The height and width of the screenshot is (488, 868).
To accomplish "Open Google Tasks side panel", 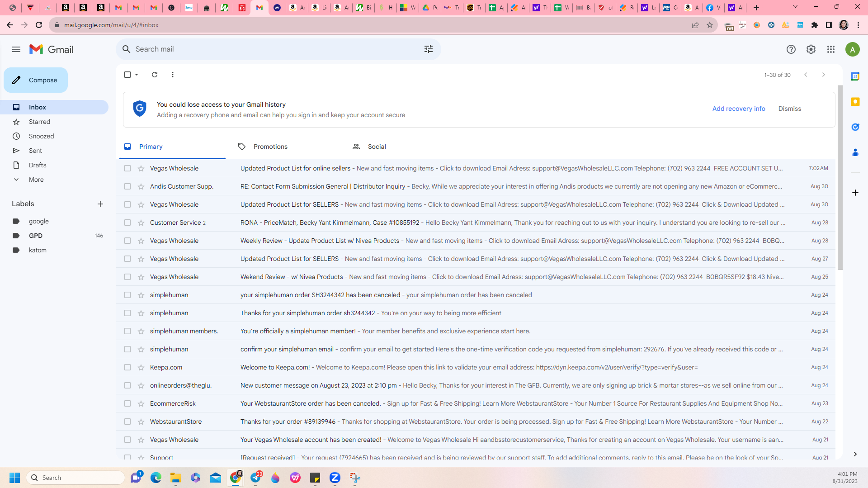I will [855, 127].
